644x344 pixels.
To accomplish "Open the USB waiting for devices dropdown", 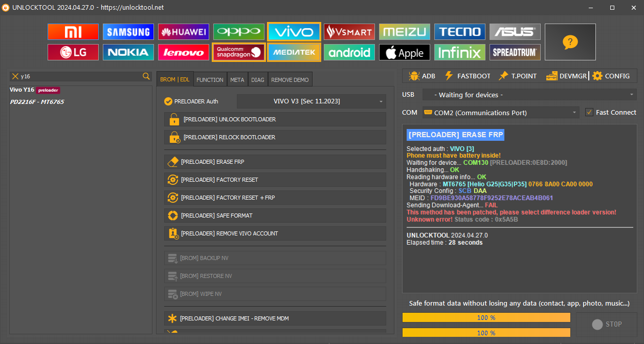I will 529,95.
